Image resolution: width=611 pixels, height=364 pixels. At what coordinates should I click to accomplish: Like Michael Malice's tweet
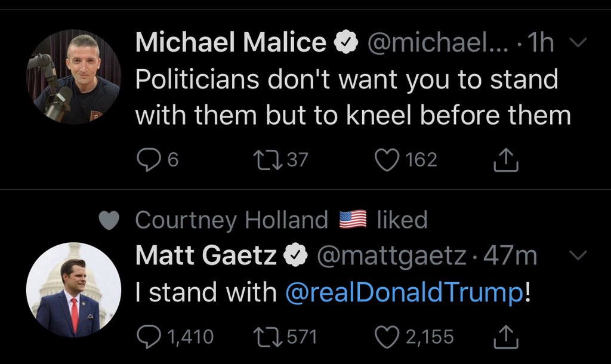[x=386, y=159]
